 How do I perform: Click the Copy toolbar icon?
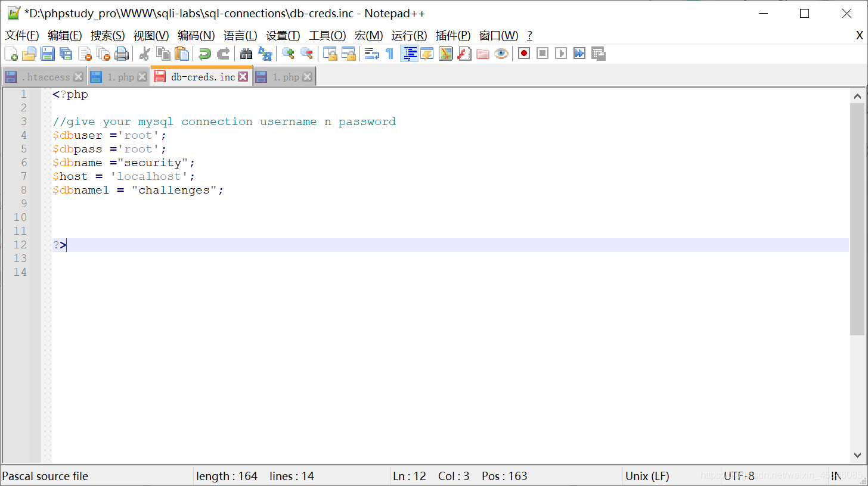[163, 54]
